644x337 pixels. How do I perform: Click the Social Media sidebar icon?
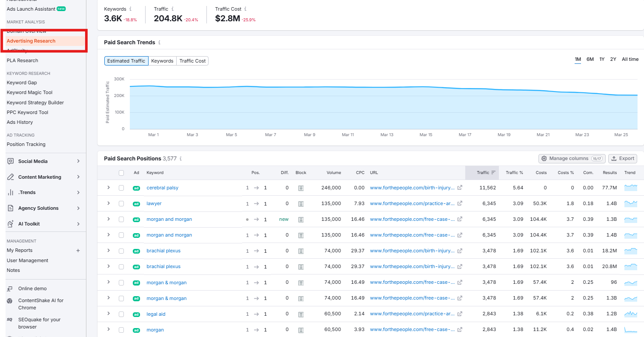11,161
